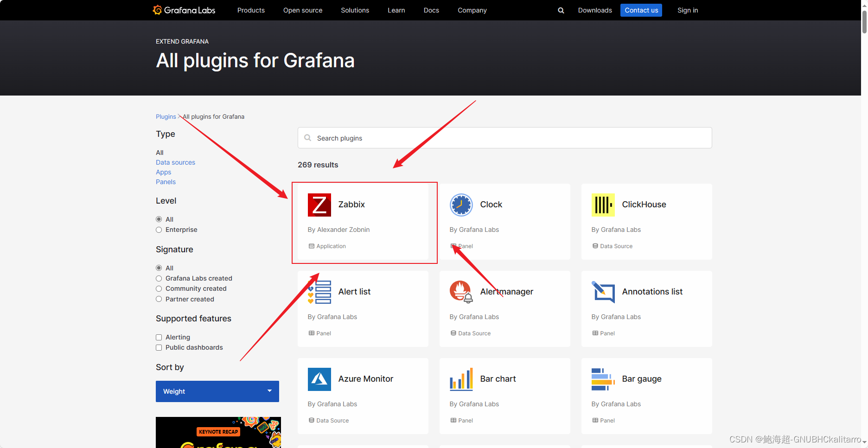
Task: Click the Data Source icon on Azure Monitor card
Action: click(x=312, y=421)
